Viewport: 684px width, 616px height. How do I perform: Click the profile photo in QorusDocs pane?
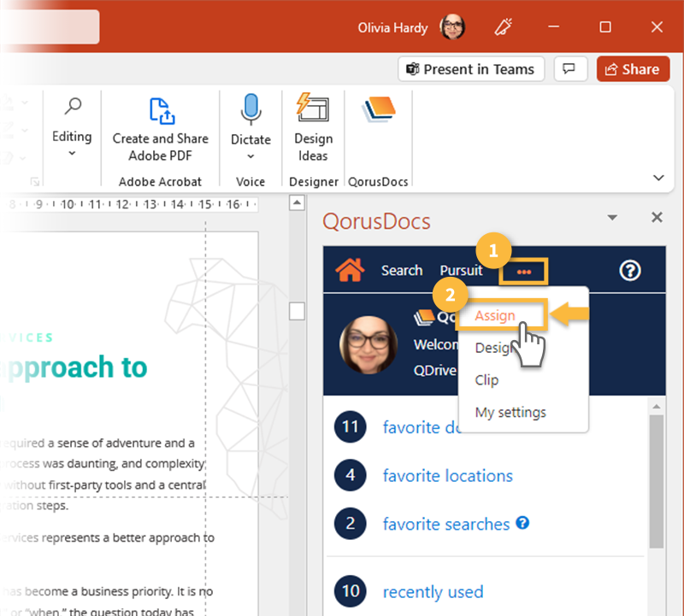coord(369,345)
